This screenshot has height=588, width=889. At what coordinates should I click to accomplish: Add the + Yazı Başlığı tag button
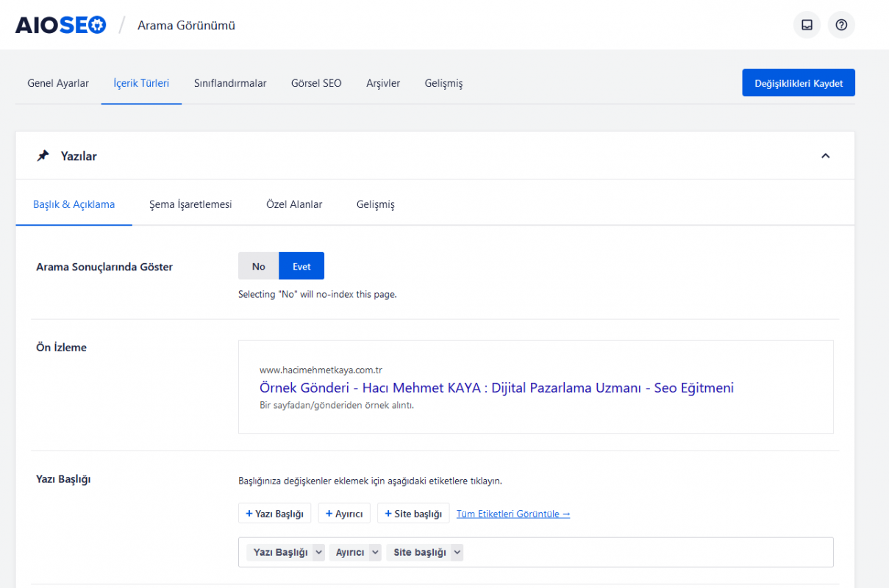275,514
